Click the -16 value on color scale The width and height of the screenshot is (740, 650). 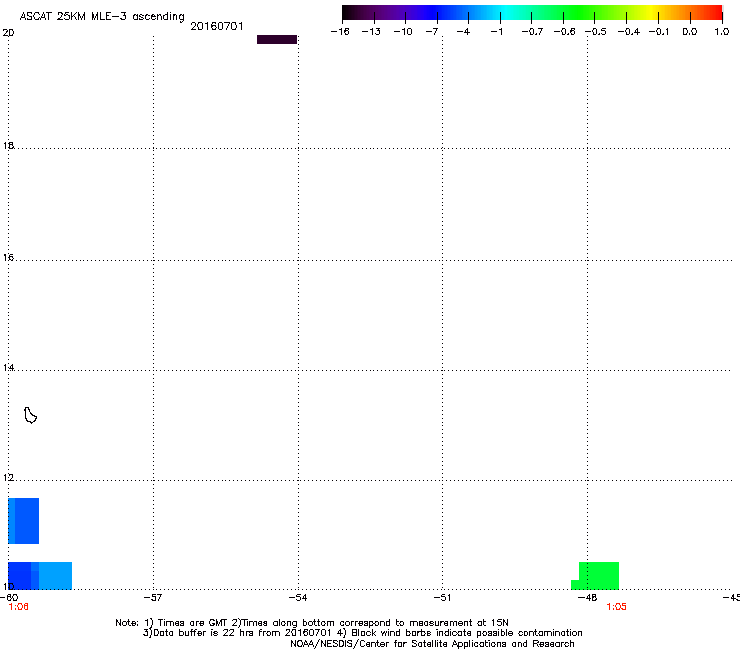coord(340,32)
